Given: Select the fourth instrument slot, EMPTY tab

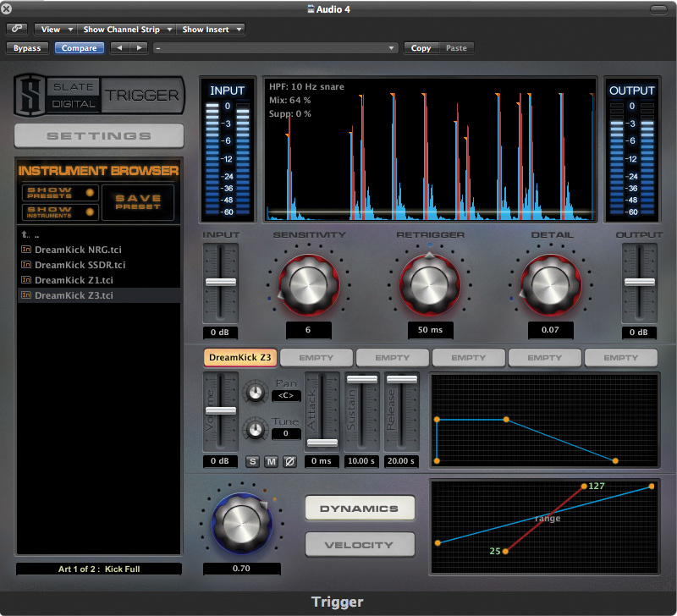Looking at the screenshot, I should [x=469, y=358].
